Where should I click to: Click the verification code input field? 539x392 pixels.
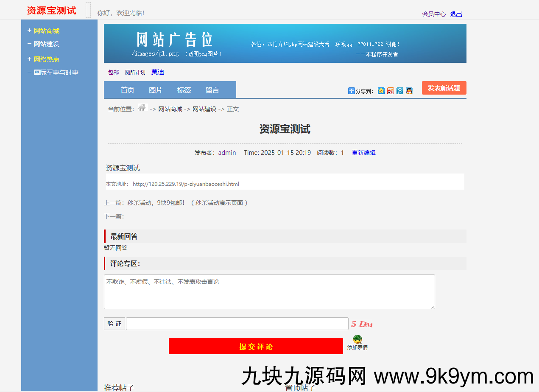(237, 324)
